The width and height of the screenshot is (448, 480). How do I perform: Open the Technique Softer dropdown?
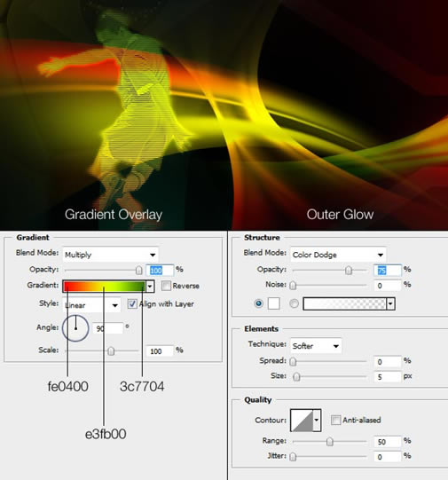(x=316, y=346)
